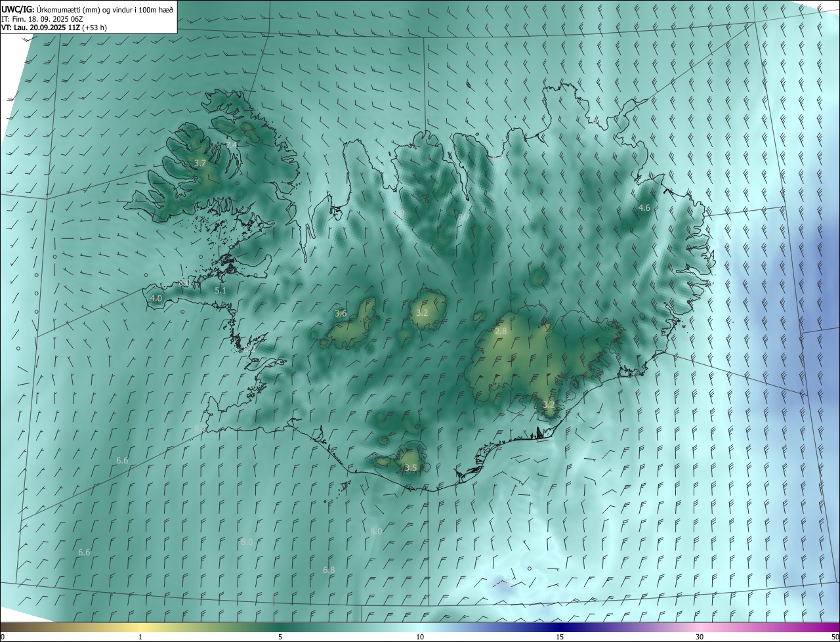Click the 3.7 value in the Westfjords
The height and width of the screenshot is (642, 840).
click(201, 163)
